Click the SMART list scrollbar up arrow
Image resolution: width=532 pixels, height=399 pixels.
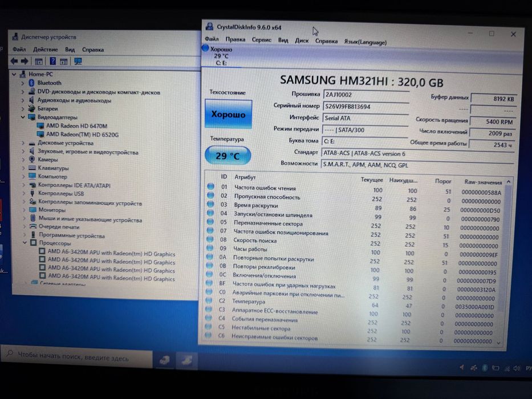point(509,182)
